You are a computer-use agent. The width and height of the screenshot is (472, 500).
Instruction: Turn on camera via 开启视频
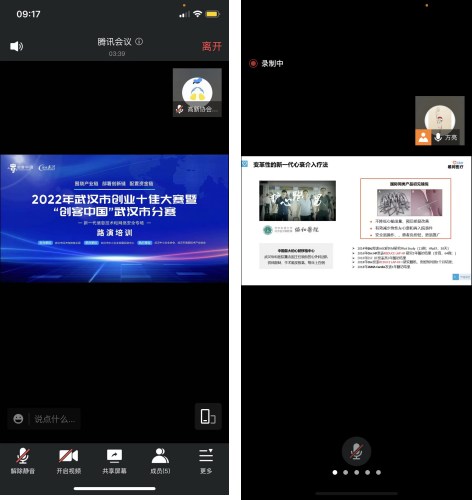(69, 461)
